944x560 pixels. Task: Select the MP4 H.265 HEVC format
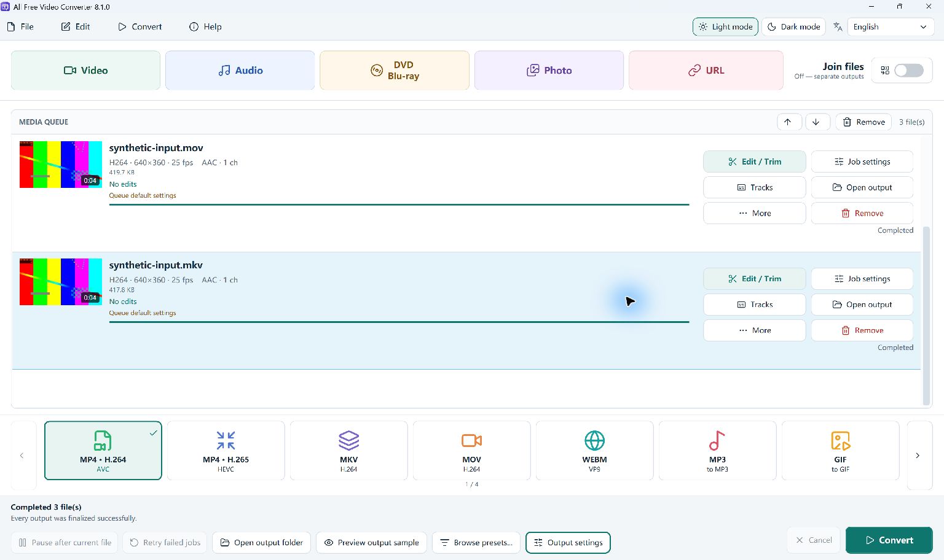pyautogui.click(x=226, y=450)
